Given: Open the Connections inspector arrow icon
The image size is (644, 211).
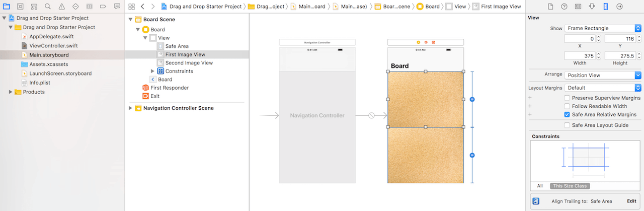Looking at the screenshot, I should (619, 7).
